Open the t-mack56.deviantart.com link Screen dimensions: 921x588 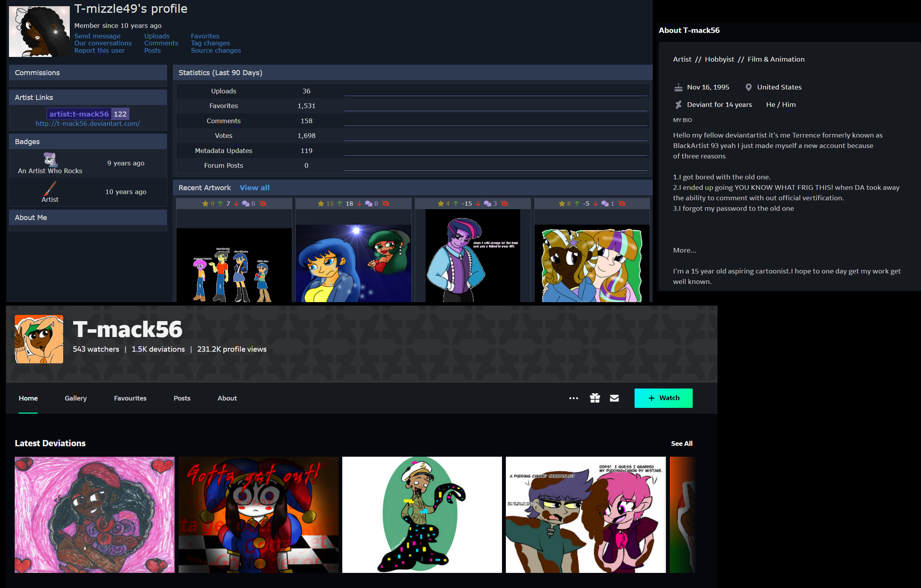click(x=88, y=124)
